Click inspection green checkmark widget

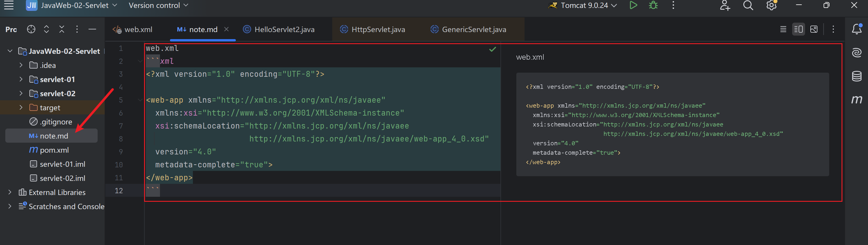(493, 49)
